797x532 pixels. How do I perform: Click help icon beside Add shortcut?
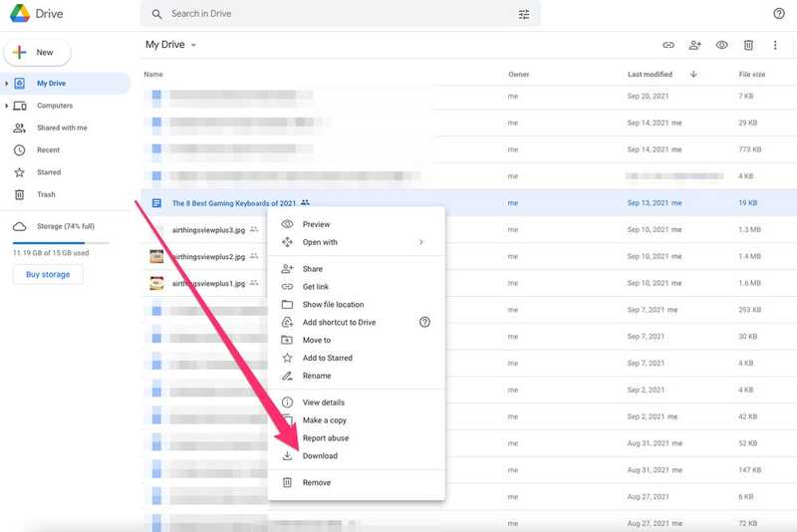[x=424, y=322]
